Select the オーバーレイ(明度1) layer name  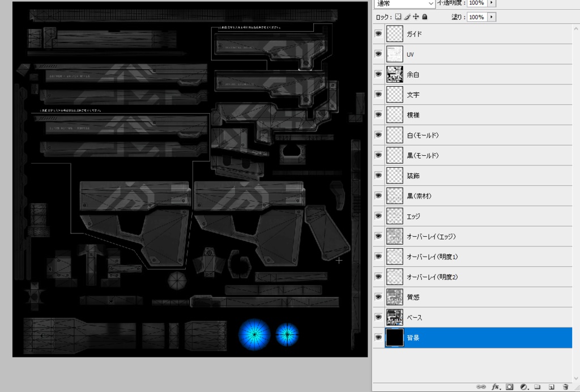(432, 257)
